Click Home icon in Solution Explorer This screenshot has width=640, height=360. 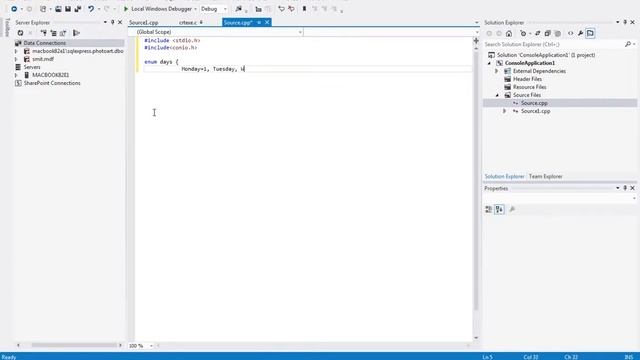pyautogui.click(x=509, y=33)
